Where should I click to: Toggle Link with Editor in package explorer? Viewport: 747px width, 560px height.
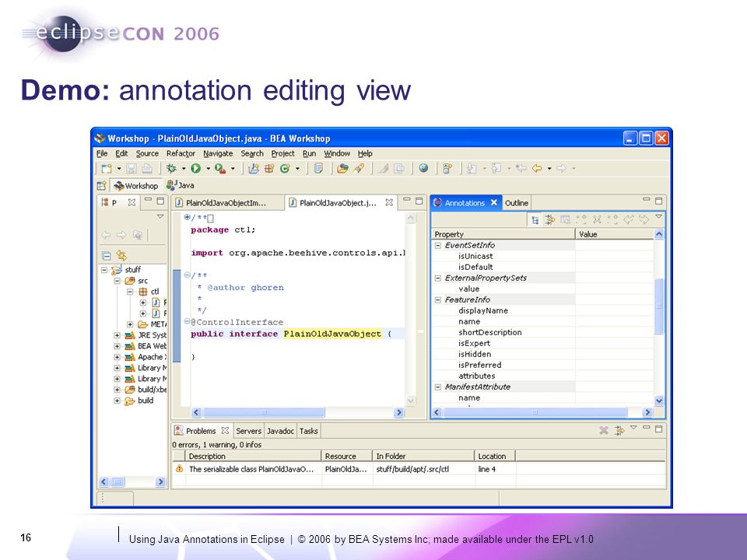click(121, 256)
